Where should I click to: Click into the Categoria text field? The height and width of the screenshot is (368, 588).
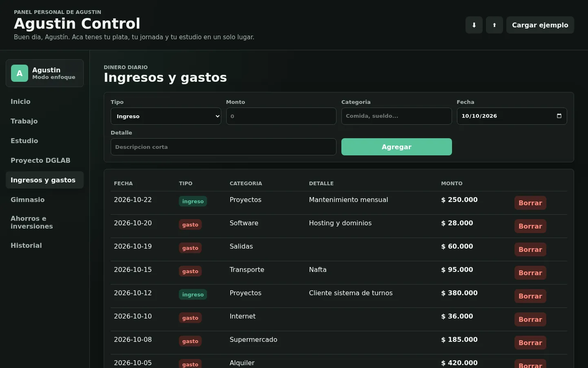pos(396,116)
